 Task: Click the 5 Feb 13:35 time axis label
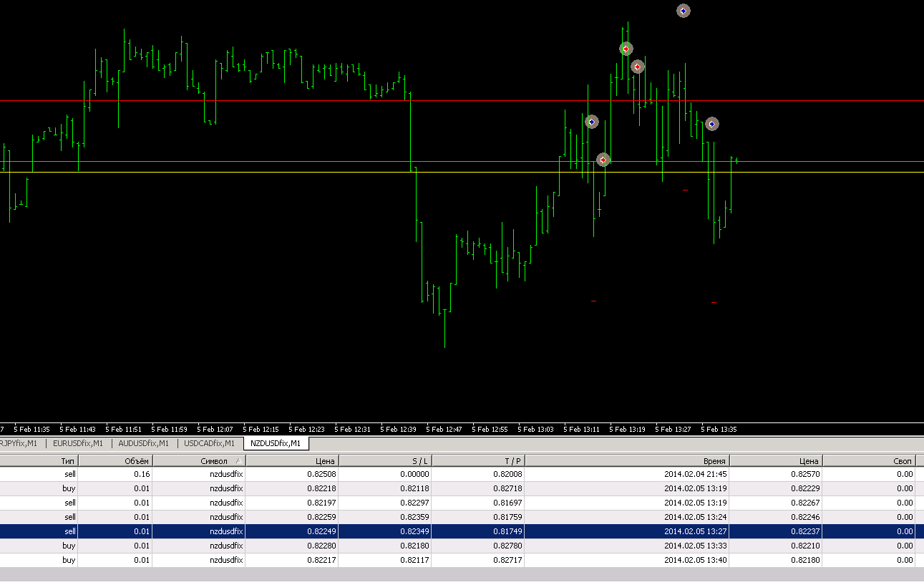point(719,430)
